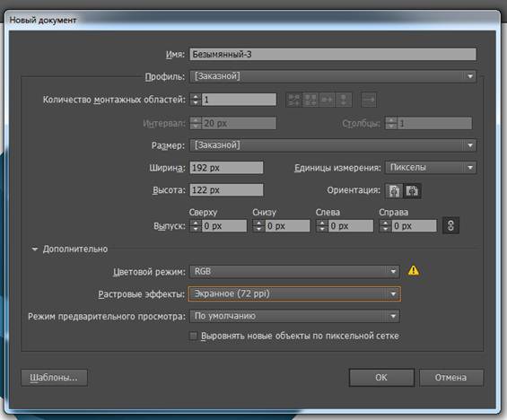
Task: Open the Единицы измерения dropdown
Action: (431, 168)
